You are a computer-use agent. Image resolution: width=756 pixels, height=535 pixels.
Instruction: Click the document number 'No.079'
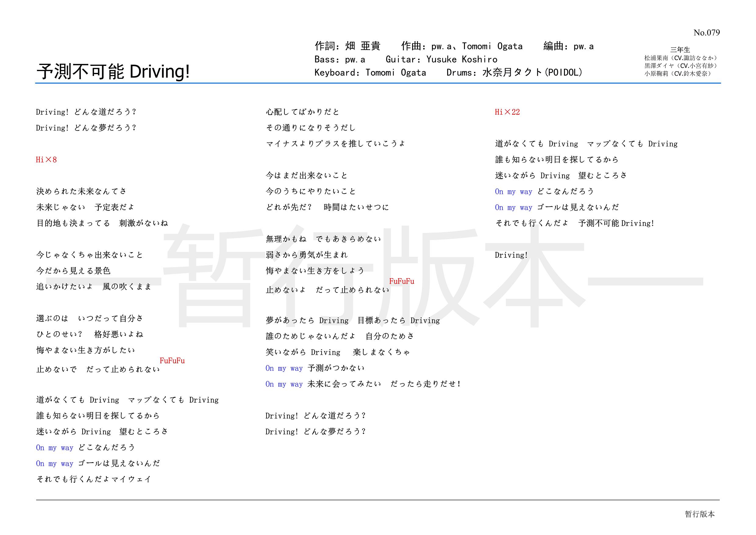(x=706, y=33)
